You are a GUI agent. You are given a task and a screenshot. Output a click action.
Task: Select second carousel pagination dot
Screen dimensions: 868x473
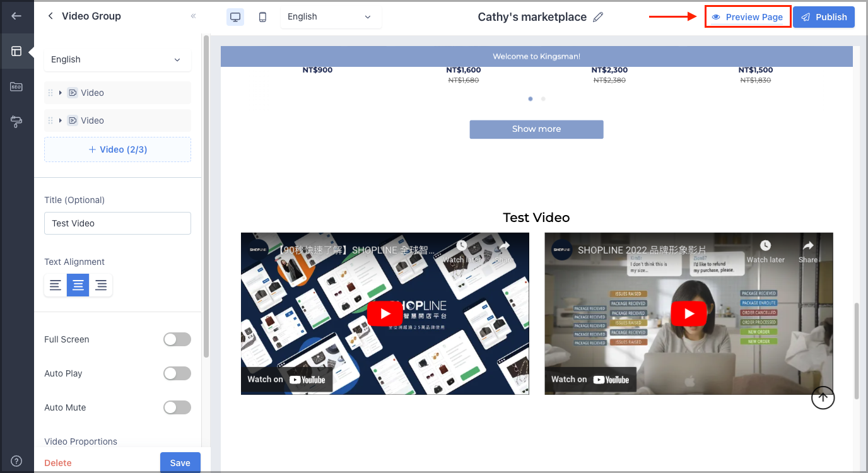tap(543, 98)
